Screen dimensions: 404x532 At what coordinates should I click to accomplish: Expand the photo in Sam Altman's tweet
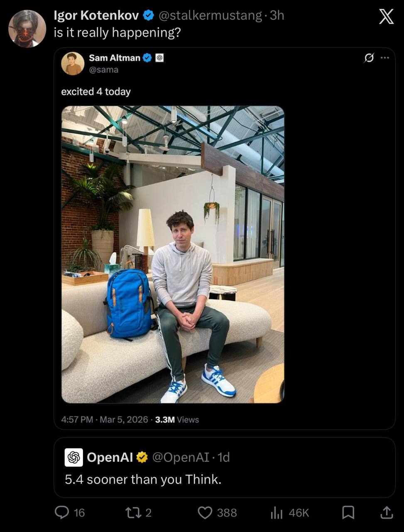(x=173, y=254)
